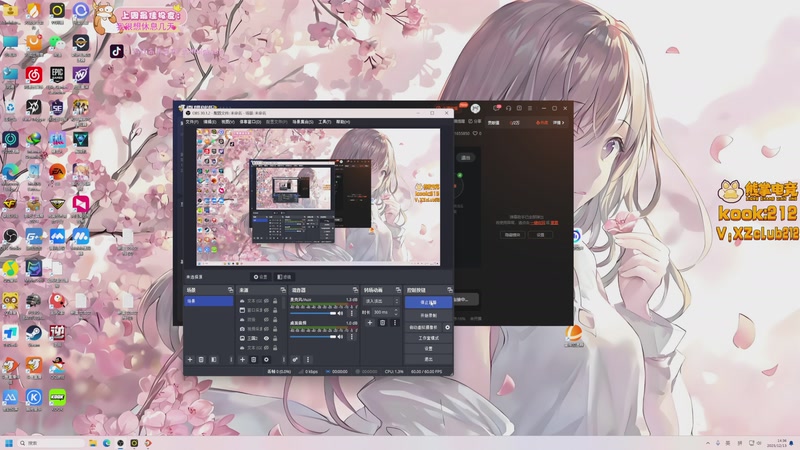Adjust the desktop audio volume slider
800x450 pixels.
pyautogui.click(x=313, y=337)
